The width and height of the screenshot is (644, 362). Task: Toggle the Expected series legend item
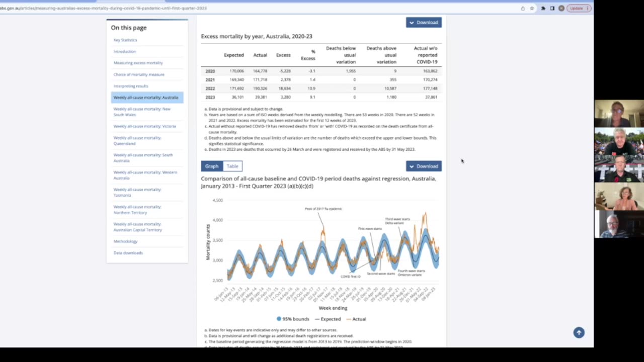328,319
